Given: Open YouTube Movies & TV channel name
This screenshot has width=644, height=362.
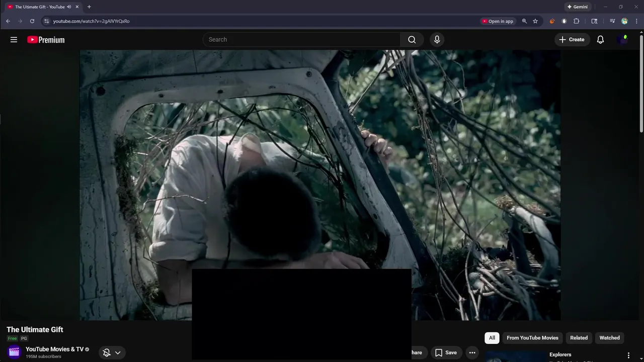Looking at the screenshot, I should pos(54,349).
